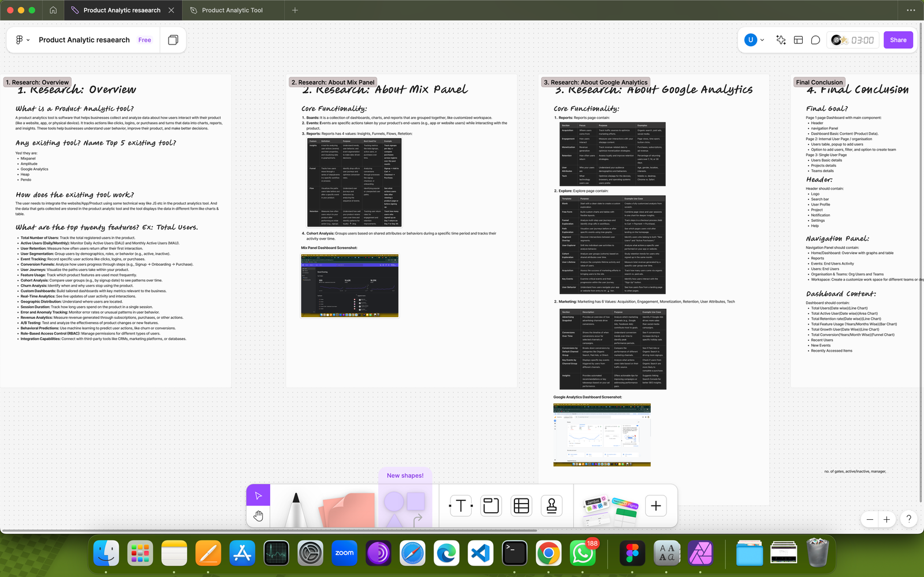
Task: Open the Stamp tool
Action: pos(552,506)
